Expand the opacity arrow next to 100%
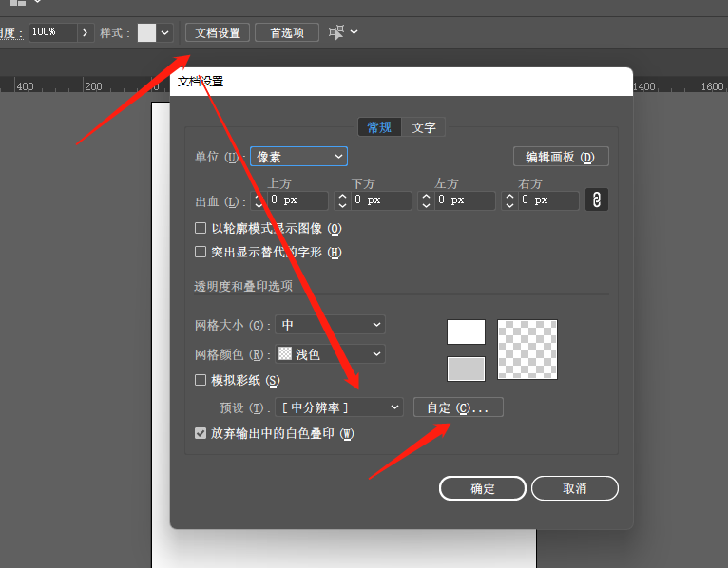Image resolution: width=728 pixels, height=568 pixels. tap(85, 32)
